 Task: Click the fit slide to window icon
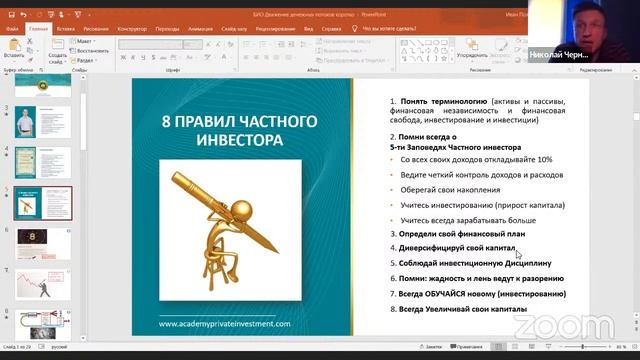pos(634,347)
